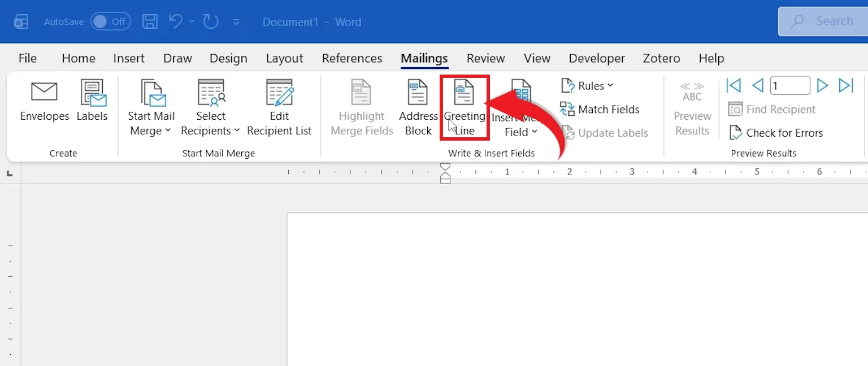
Task: Open the Developer tab
Action: (597, 58)
